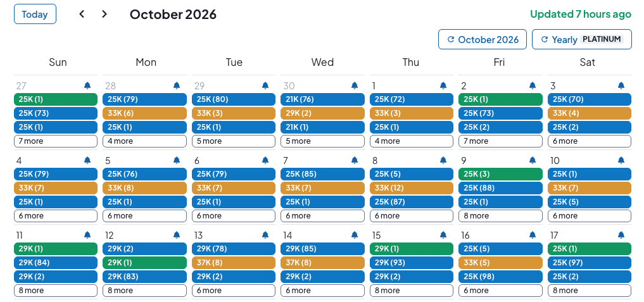Toggle the alert bell for October 9
This screenshot has height=302, width=644.
533,161
